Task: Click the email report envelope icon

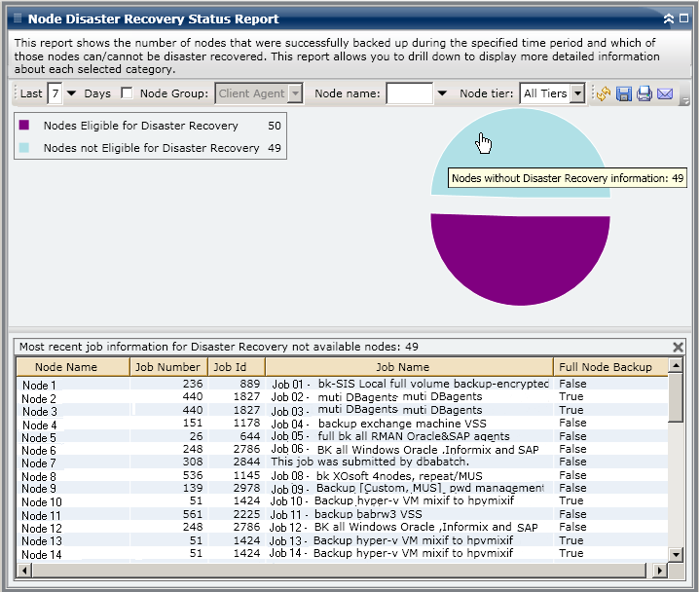Action: click(665, 94)
